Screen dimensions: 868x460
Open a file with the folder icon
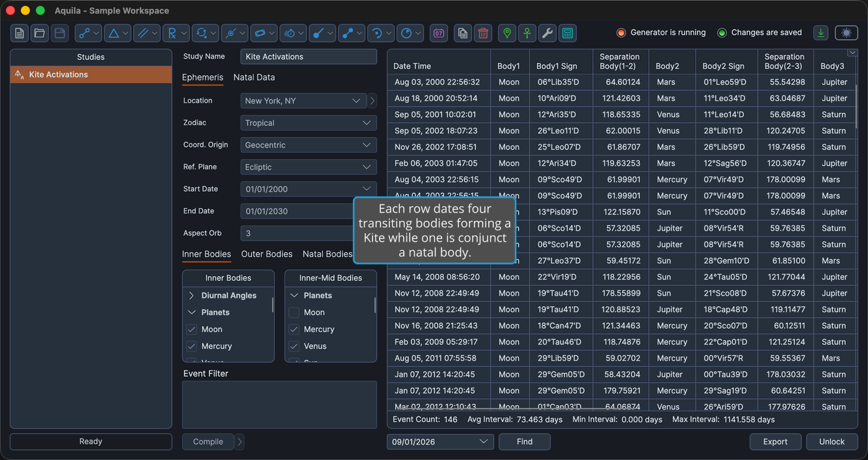point(40,33)
